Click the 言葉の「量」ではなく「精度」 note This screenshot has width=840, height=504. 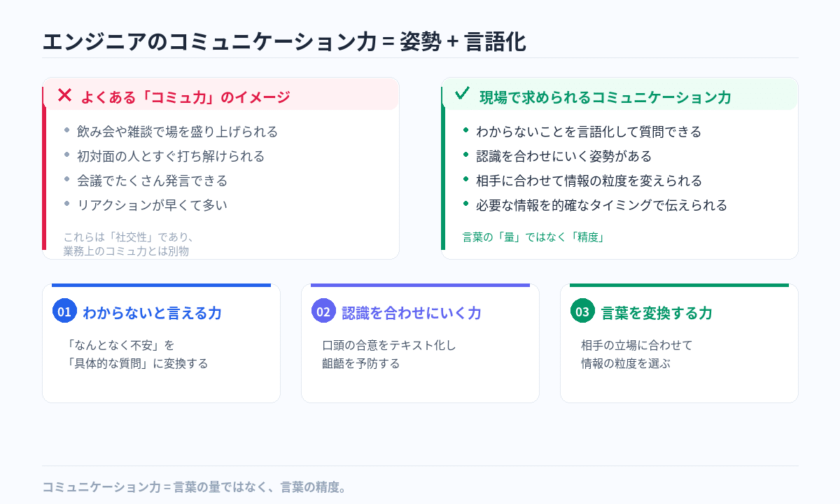click(533, 237)
